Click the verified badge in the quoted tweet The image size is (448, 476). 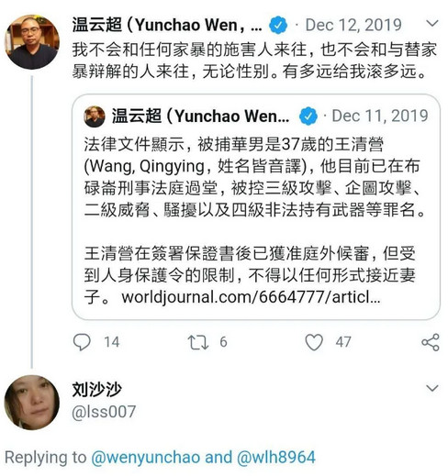tap(308, 116)
